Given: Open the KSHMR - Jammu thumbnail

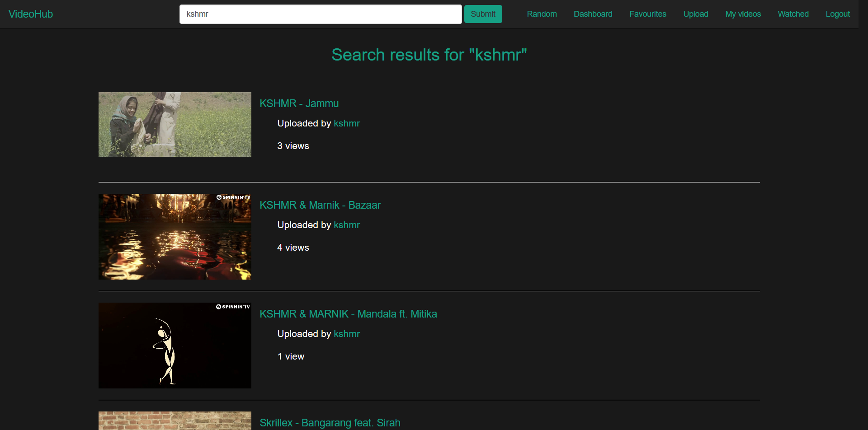Looking at the screenshot, I should pyautogui.click(x=175, y=125).
